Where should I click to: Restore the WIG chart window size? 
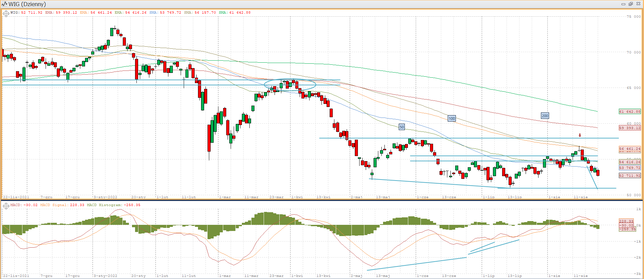(x=630, y=4)
